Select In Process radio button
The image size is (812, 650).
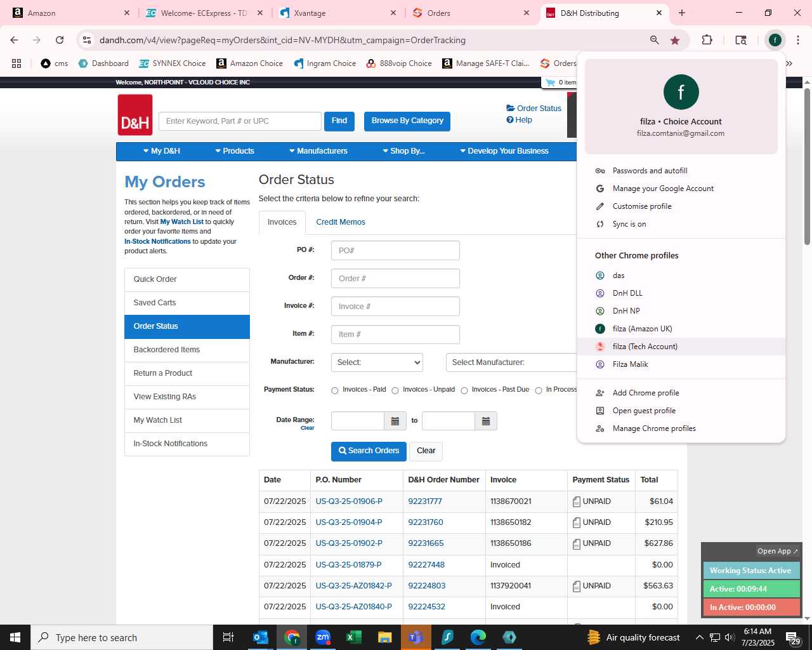point(539,390)
